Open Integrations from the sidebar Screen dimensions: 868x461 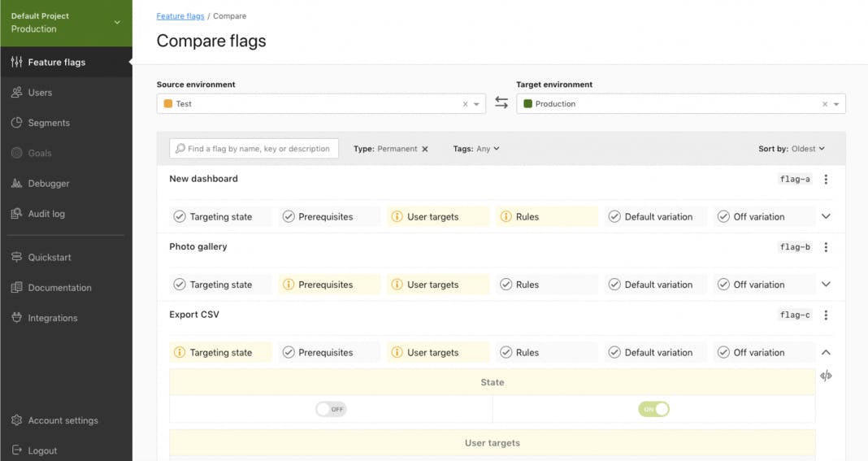[52, 318]
